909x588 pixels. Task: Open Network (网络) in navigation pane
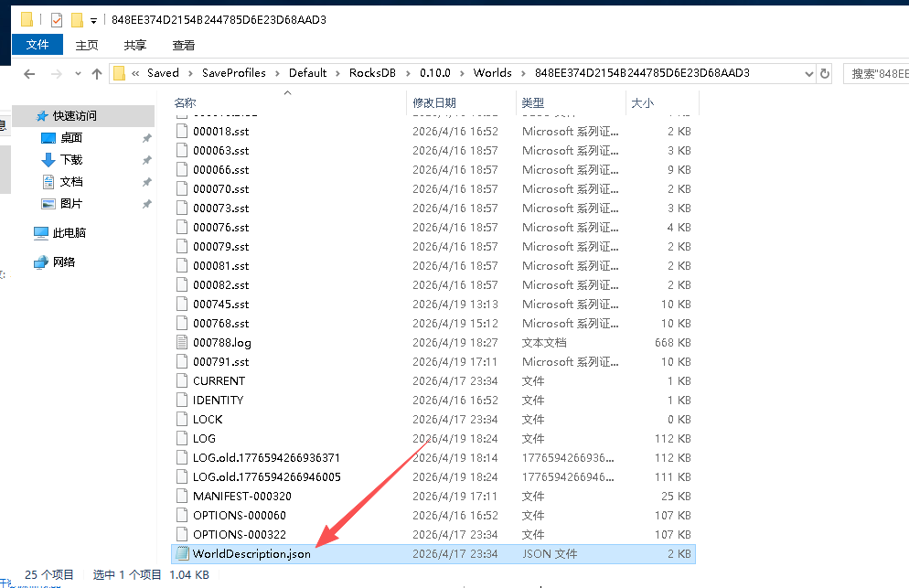coord(64,262)
